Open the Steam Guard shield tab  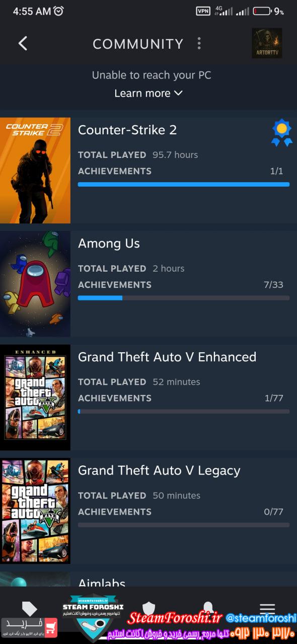click(148, 608)
